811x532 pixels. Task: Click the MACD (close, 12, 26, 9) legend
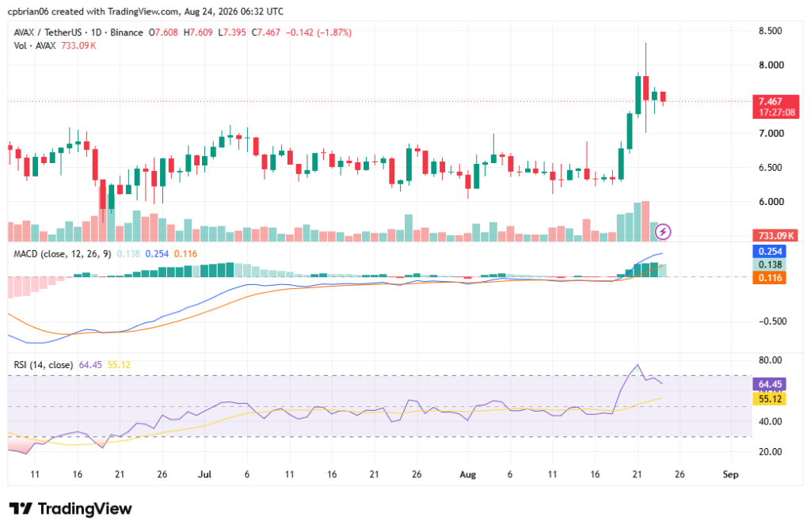point(62,254)
